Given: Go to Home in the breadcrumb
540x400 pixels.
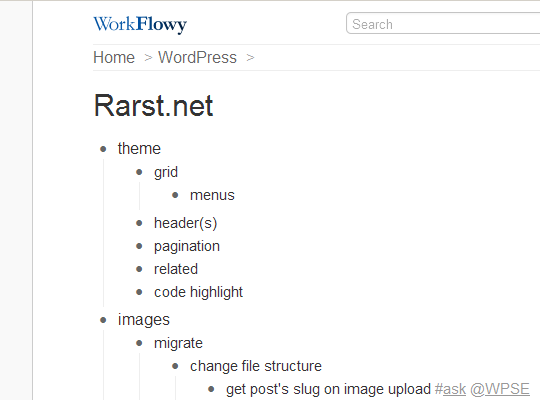Looking at the screenshot, I should 114,58.
